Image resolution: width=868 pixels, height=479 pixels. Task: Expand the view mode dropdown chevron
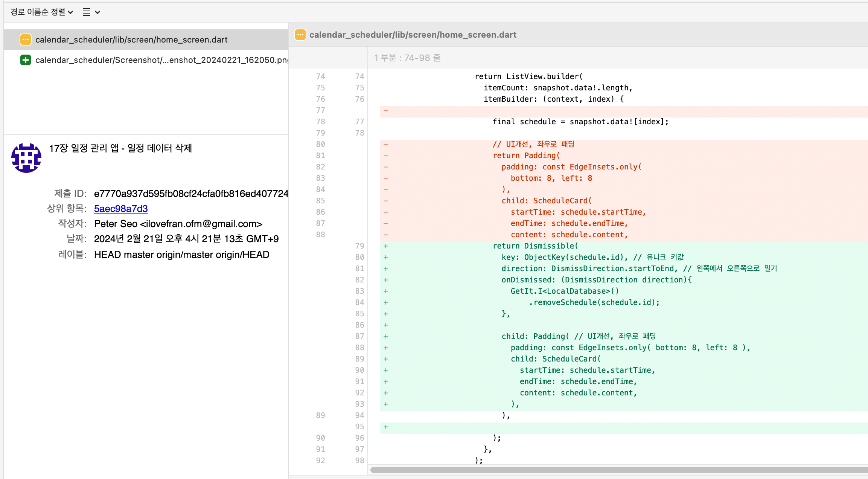coord(97,12)
